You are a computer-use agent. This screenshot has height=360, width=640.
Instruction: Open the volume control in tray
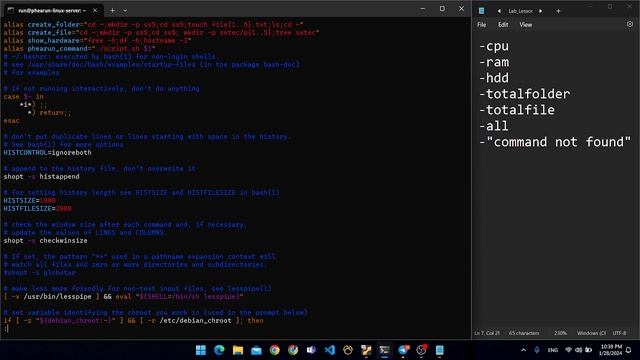[x=578, y=350]
